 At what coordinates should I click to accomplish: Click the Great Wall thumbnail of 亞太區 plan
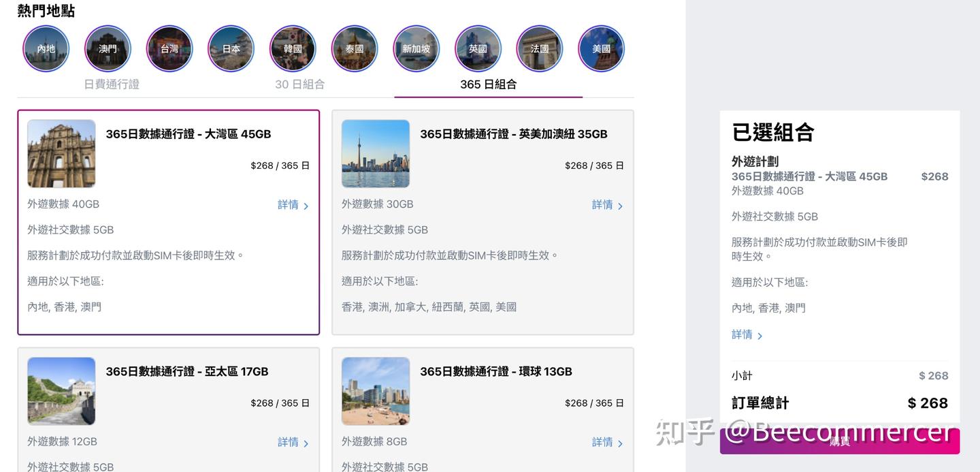[61, 392]
